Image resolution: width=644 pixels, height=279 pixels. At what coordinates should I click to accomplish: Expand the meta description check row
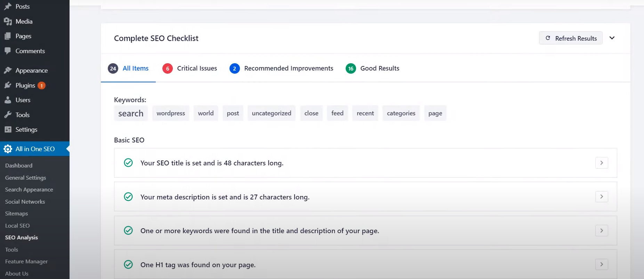[601, 197]
